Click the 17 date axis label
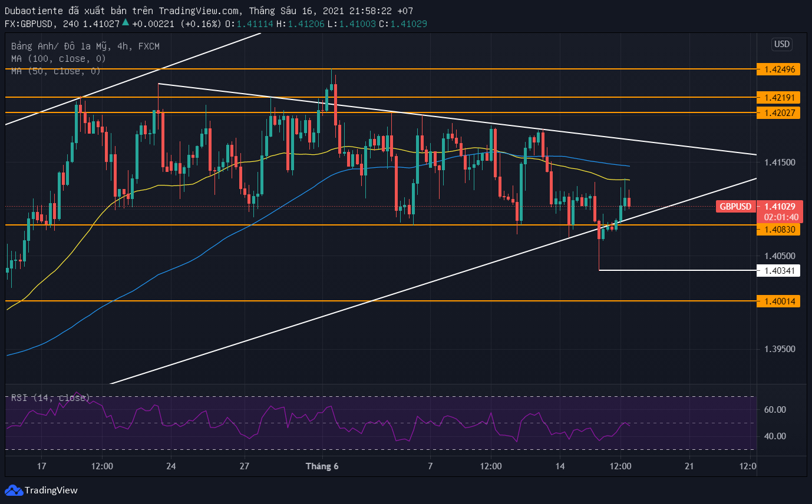 [x=41, y=466]
